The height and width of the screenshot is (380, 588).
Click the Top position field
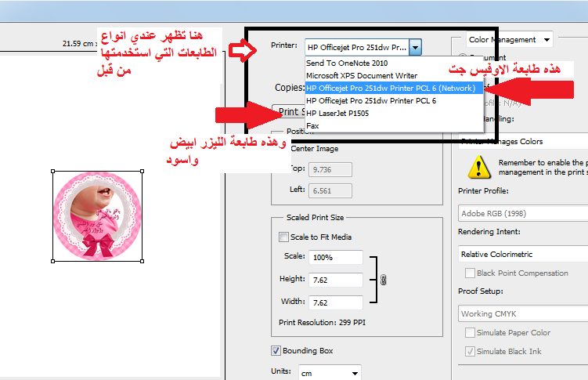(x=330, y=169)
